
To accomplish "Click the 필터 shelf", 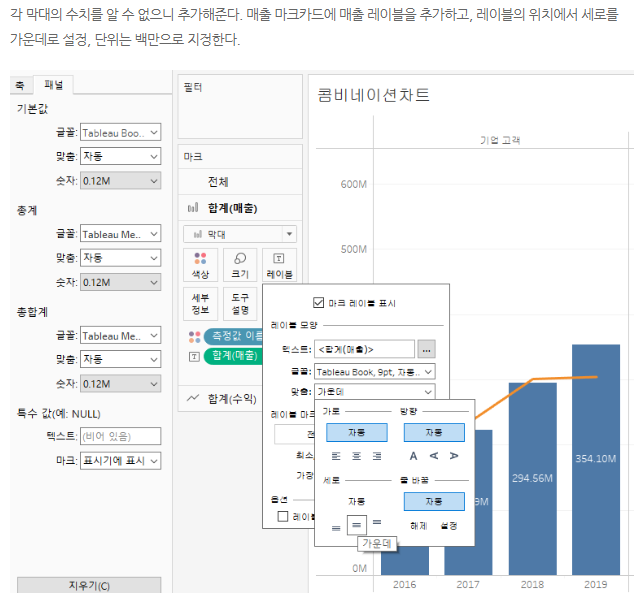I will coord(240,107).
